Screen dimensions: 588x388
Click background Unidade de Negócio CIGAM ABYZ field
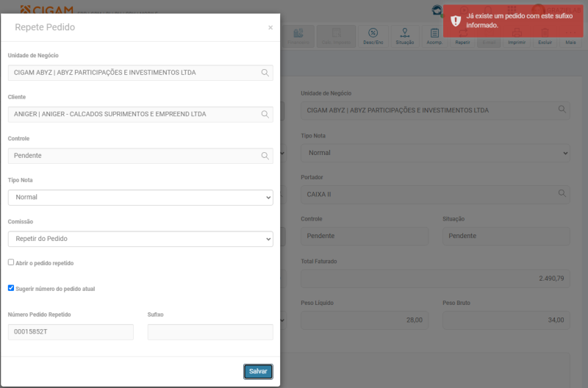435,110
